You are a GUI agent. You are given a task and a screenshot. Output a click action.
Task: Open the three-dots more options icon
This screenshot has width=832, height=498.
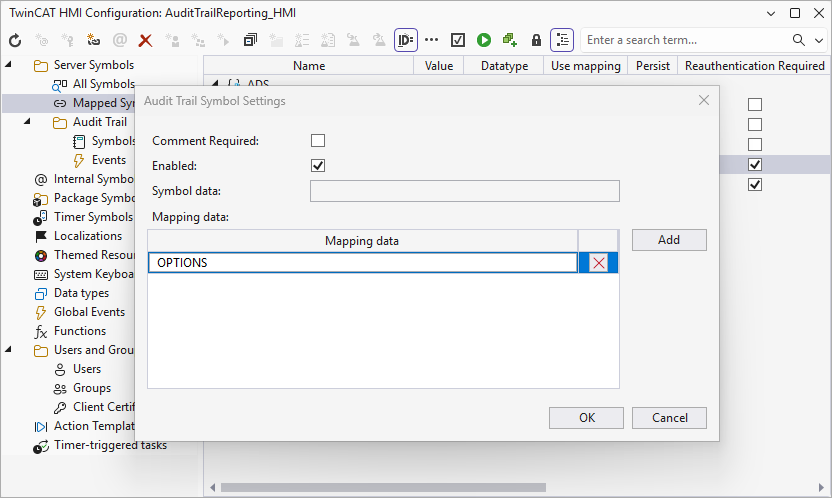432,40
